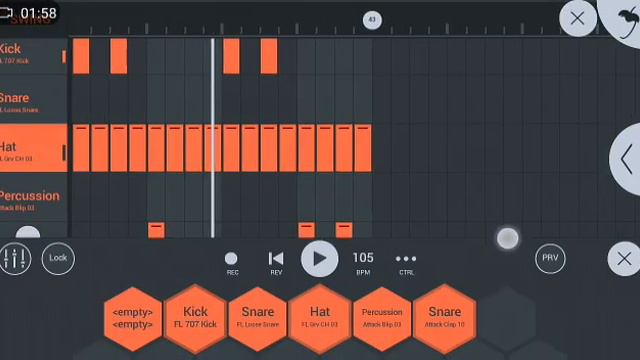
Task: Change the 105 BPM tempo value
Action: pos(363,262)
